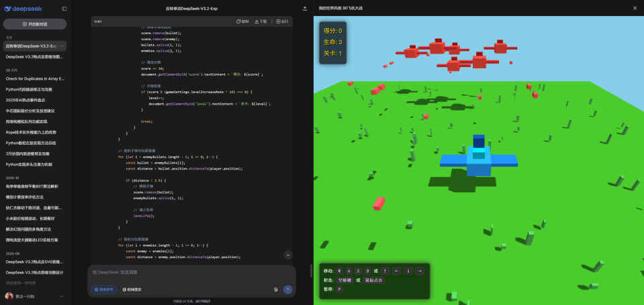The width and height of the screenshot is (644, 305).
Task: Download the code with 下载
Action: click(261, 21)
